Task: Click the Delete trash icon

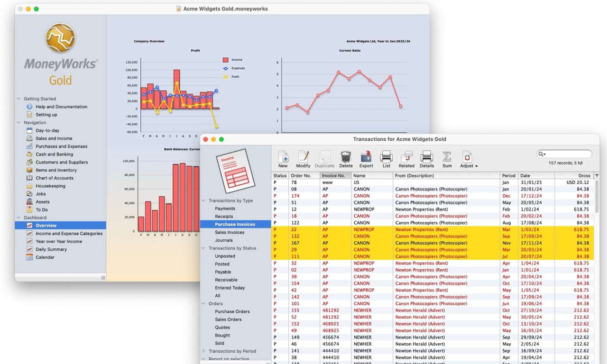Action: tap(346, 157)
